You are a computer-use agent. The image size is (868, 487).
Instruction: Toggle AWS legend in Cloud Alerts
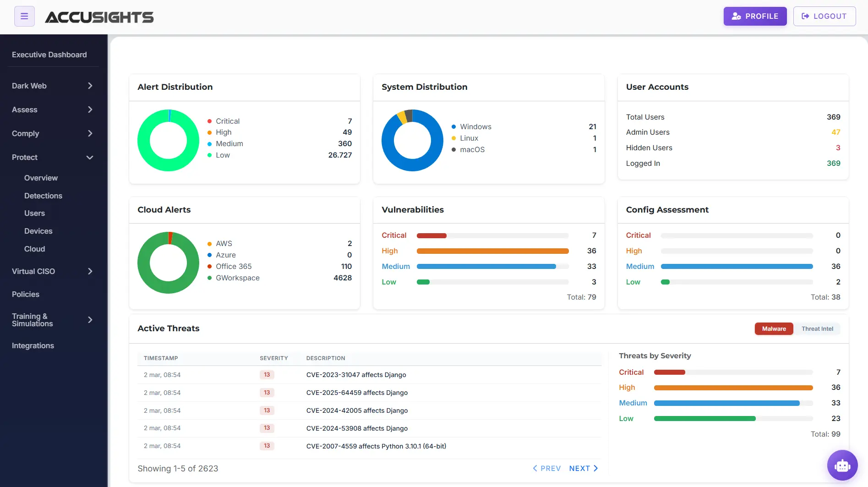click(x=219, y=243)
